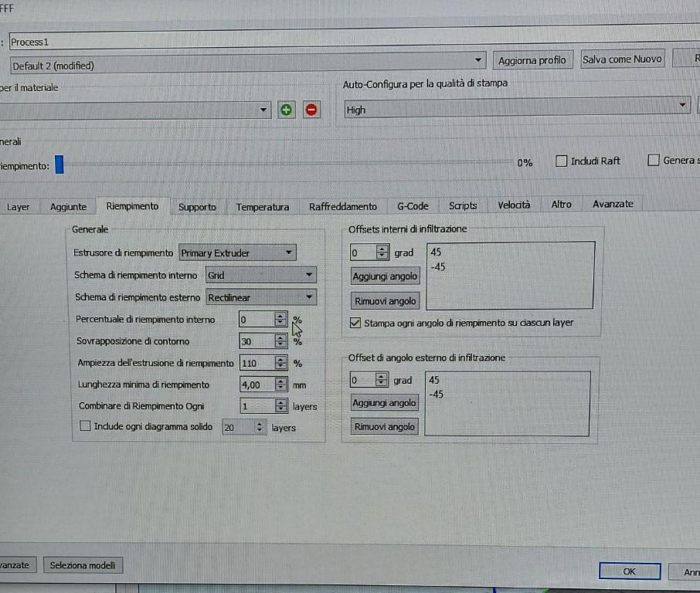Click the red remove material icon
This screenshot has height=593, width=700.
click(311, 110)
